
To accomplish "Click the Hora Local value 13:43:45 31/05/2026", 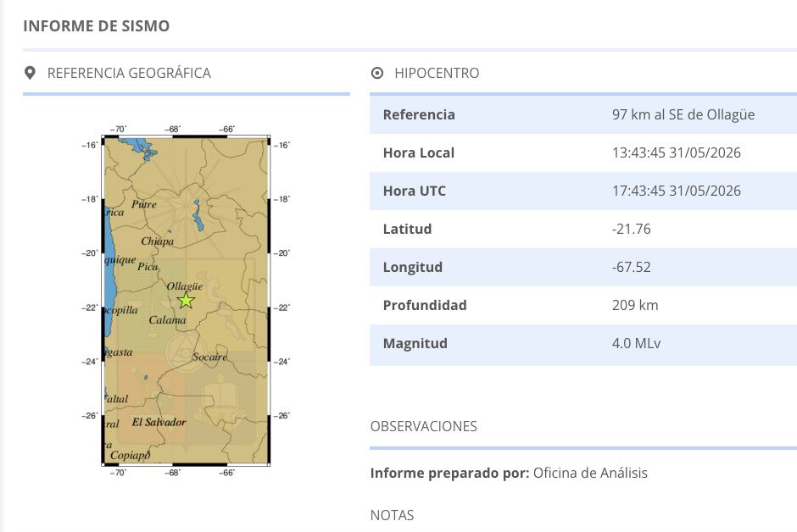I will (x=676, y=152).
